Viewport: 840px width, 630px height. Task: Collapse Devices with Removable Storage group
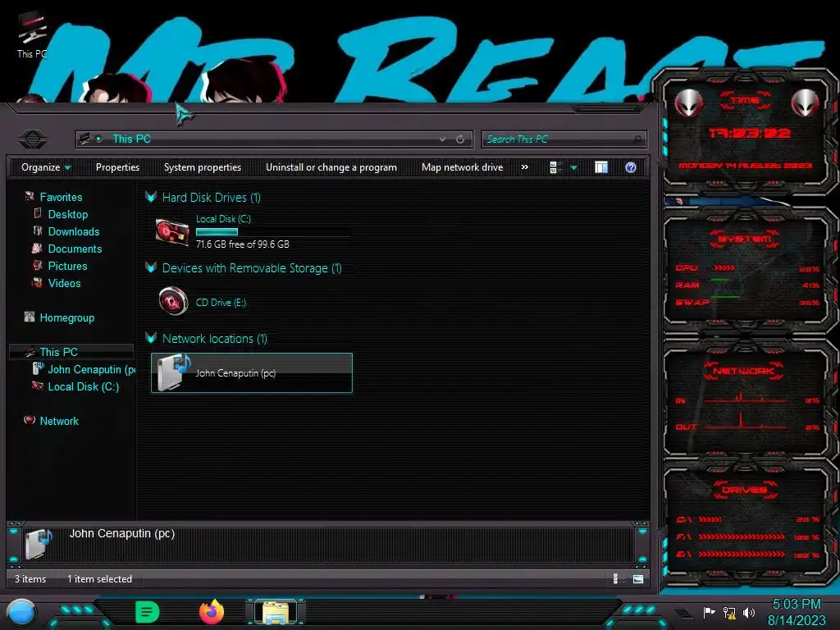pos(151,268)
